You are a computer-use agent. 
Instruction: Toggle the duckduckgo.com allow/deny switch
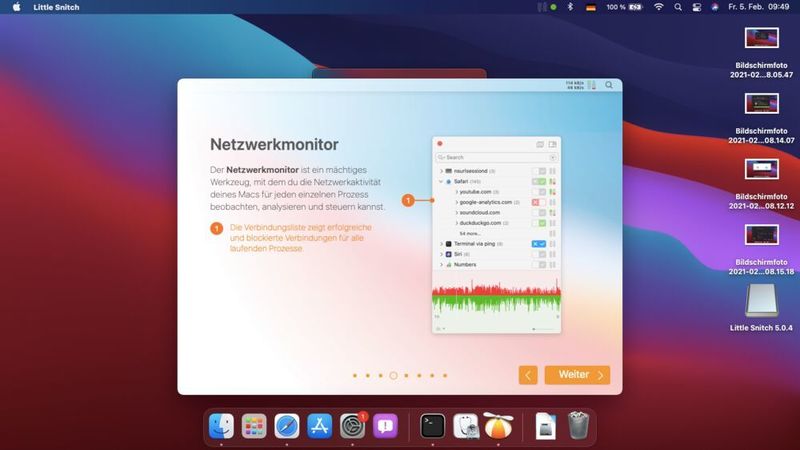(x=539, y=223)
